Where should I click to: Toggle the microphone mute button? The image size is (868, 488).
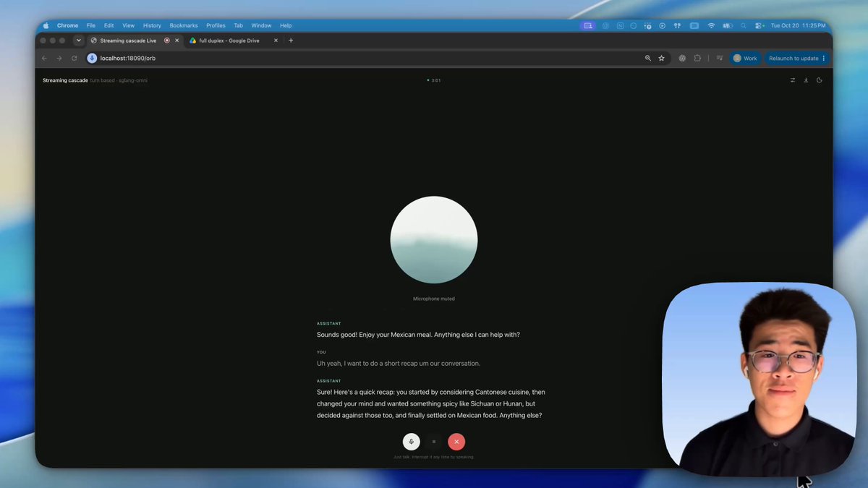point(411,442)
